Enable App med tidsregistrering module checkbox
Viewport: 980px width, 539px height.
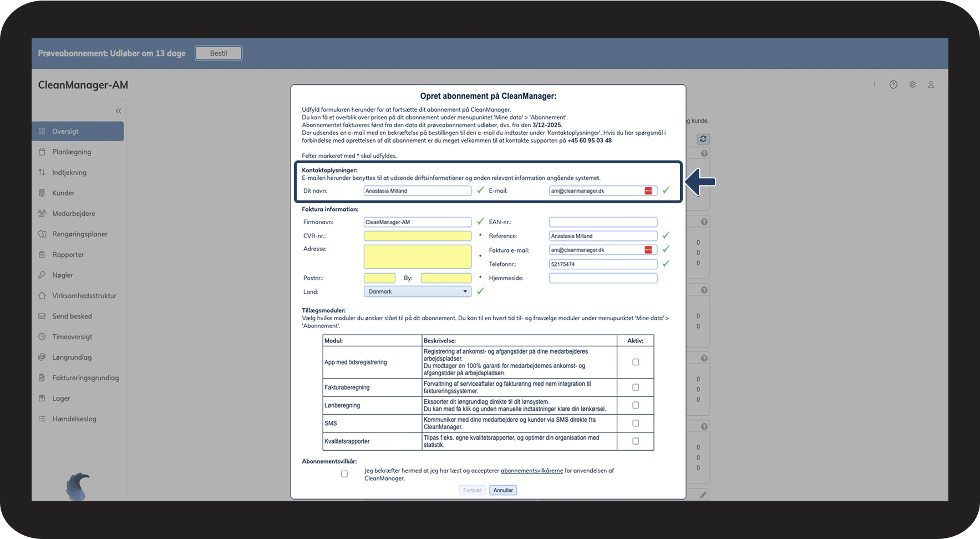click(x=636, y=362)
